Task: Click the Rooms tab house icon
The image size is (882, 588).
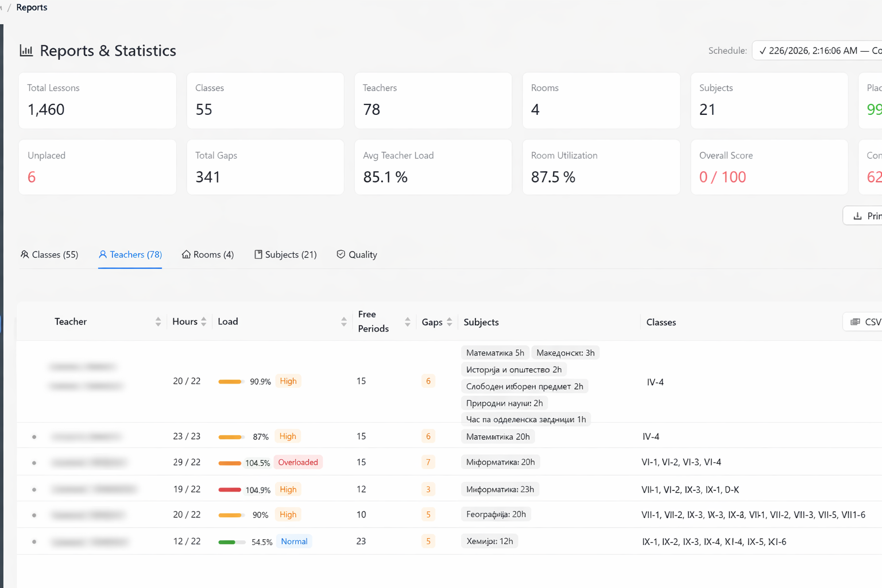Action: pos(186,254)
